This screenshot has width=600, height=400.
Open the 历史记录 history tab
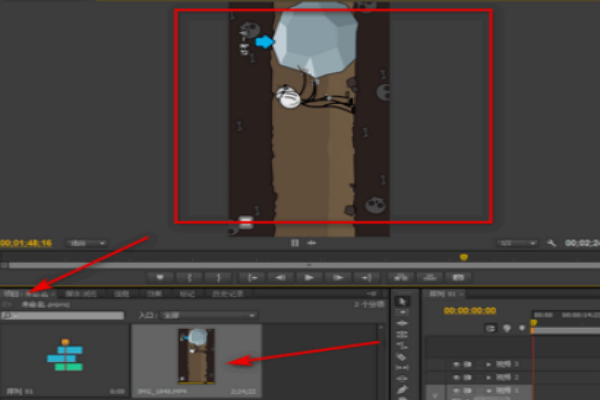click(227, 294)
